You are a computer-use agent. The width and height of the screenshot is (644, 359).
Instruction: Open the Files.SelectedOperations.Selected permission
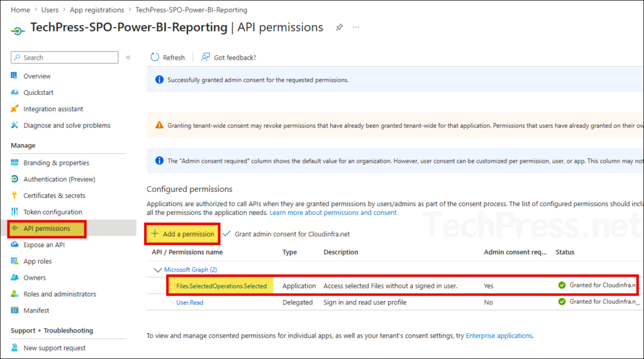point(221,286)
